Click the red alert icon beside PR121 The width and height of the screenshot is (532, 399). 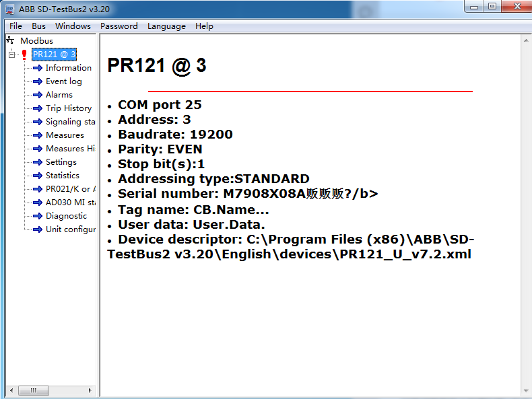(x=24, y=55)
